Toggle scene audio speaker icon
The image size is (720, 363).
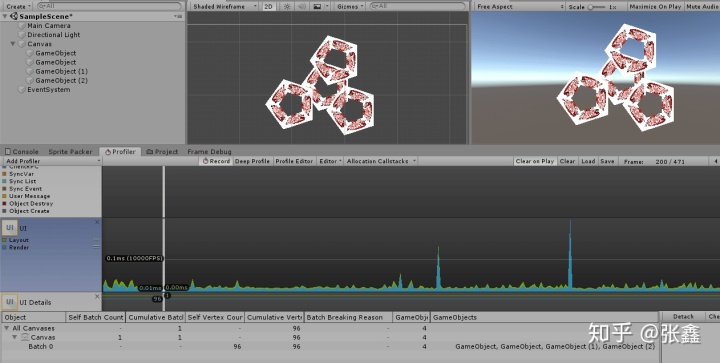tap(302, 6)
